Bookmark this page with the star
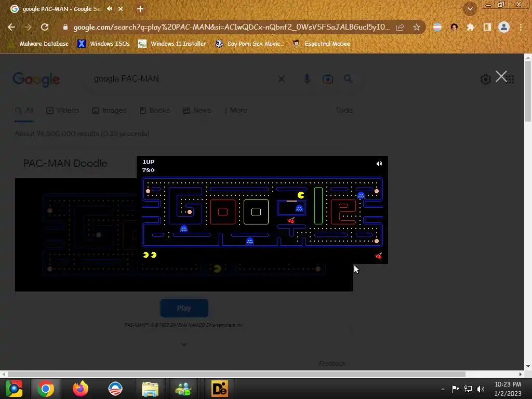 click(x=417, y=27)
